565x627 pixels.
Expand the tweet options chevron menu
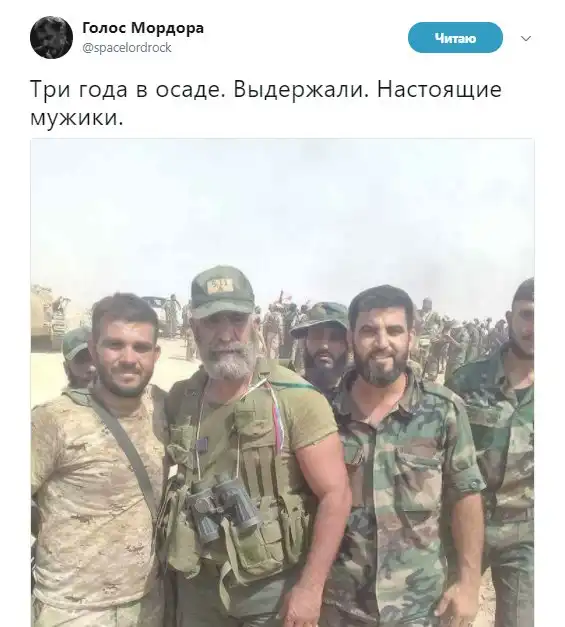pos(526,38)
